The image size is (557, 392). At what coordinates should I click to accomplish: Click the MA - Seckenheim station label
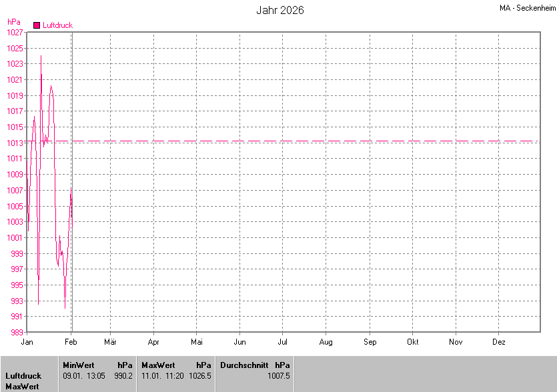pyautogui.click(x=527, y=8)
